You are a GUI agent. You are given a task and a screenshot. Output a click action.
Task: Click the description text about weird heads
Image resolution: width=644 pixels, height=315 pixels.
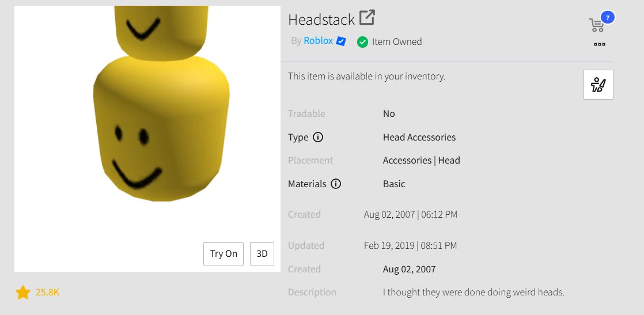[473, 293]
